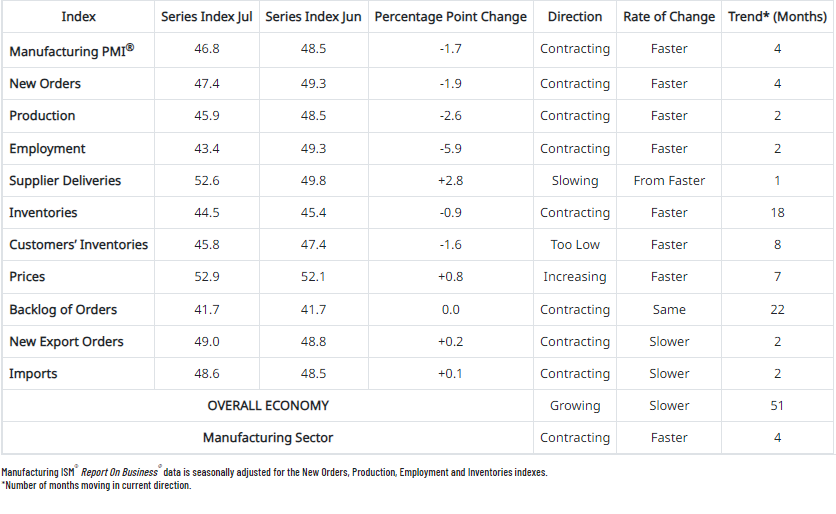Select the Employment change value -5.9
The image size is (836, 514).
pos(450,149)
